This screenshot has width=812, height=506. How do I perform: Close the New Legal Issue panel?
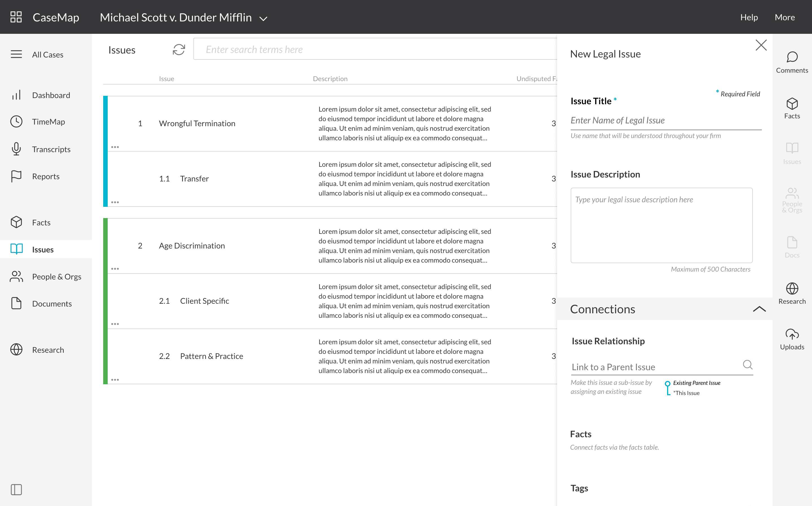761,45
